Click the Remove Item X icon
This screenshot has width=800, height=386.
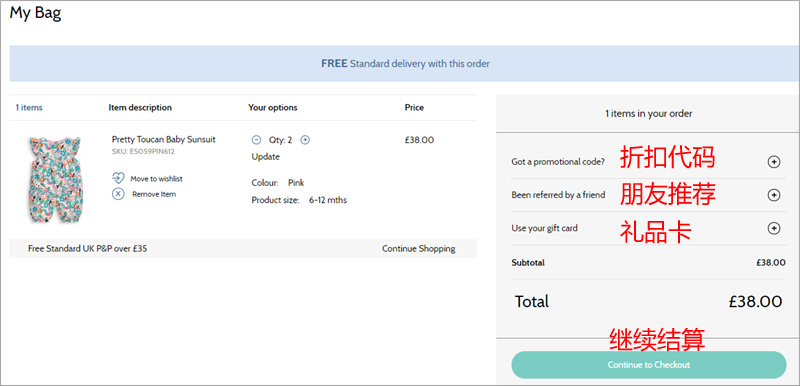coord(118,194)
